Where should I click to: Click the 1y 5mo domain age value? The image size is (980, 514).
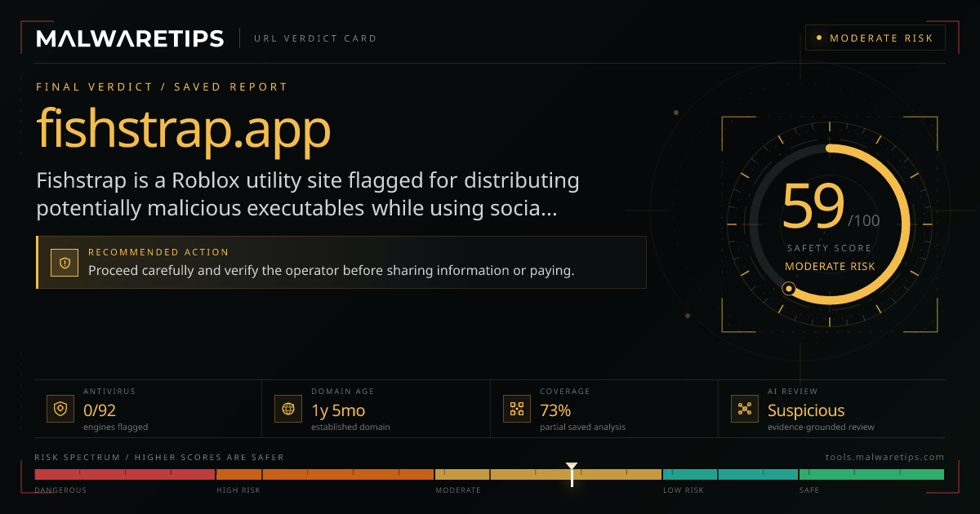click(x=338, y=410)
